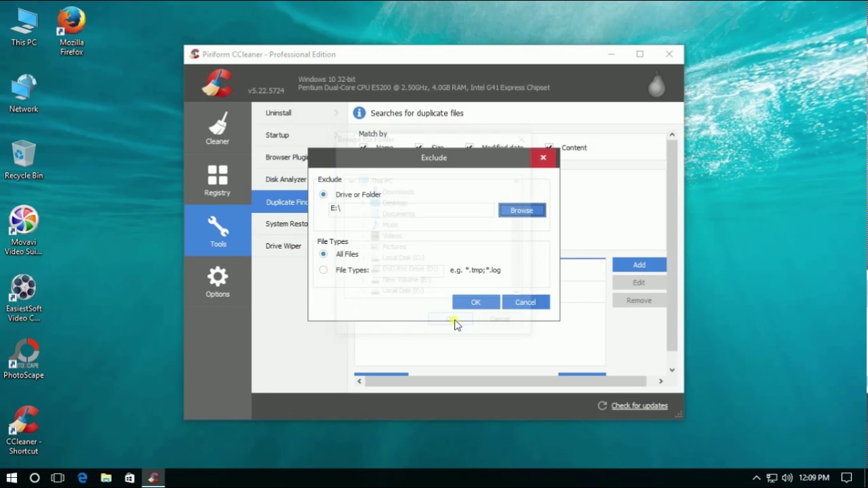Click the horizontal scrollbar left arrow
The height and width of the screenshot is (488, 868).
359,381
